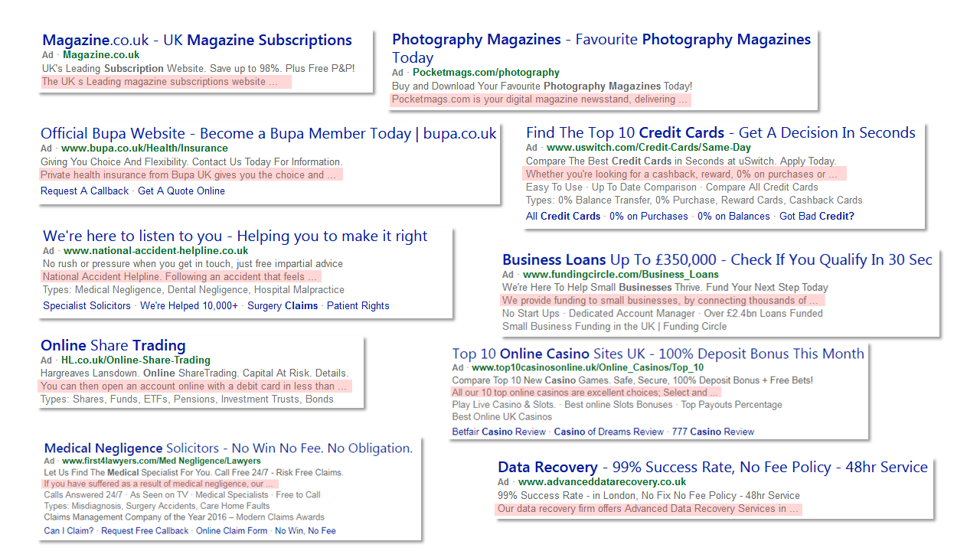Viewport: 980px width, 551px height.
Task: Follow the 0% on Purchases sitelink
Action: (648, 217)
